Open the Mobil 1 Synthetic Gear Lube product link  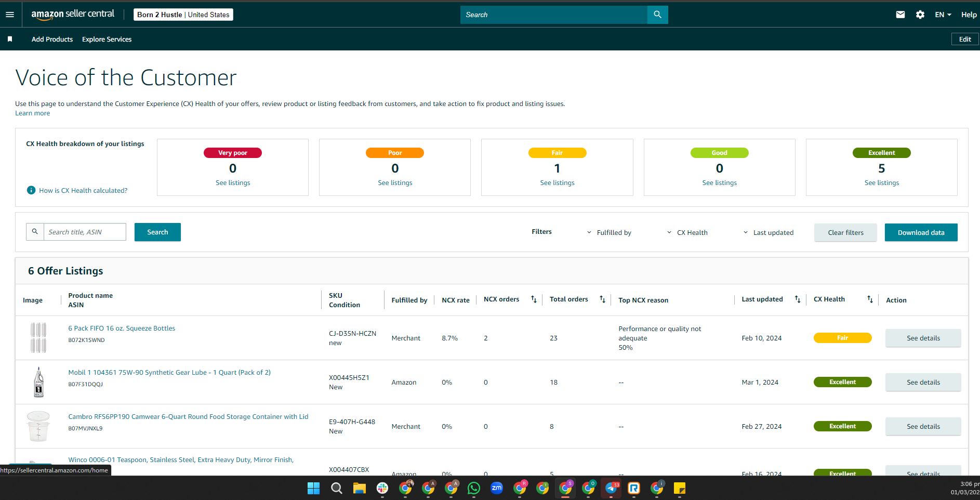pyautogui.click(x=169, y=373)
